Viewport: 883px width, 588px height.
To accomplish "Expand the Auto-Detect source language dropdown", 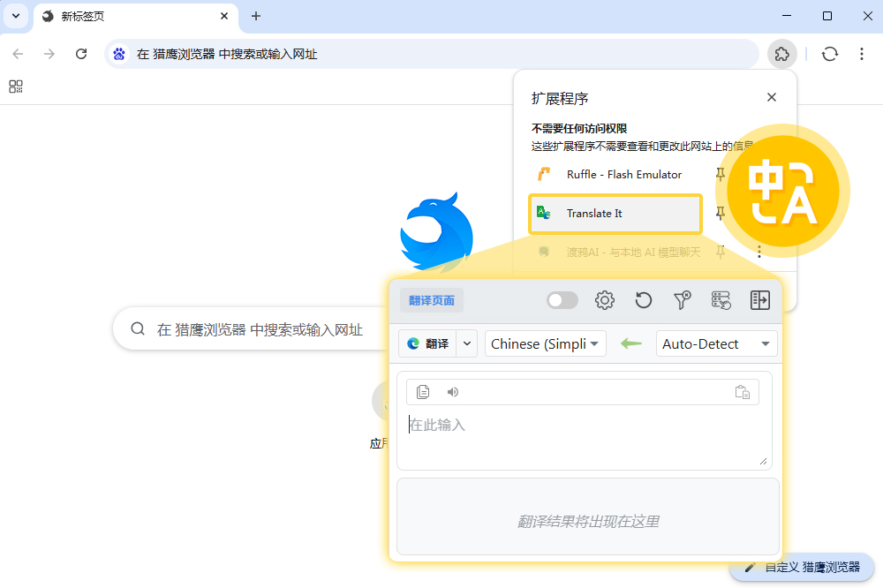I will [x=716, y=343].
